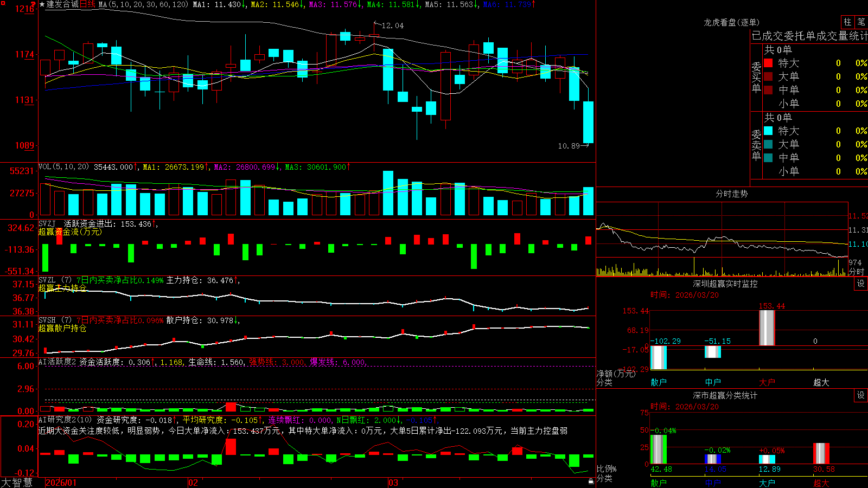Click the MA(5,10,20,30,60,120) indicator parameters
This screenshot has width=868, height=488.
click(143, 4)
